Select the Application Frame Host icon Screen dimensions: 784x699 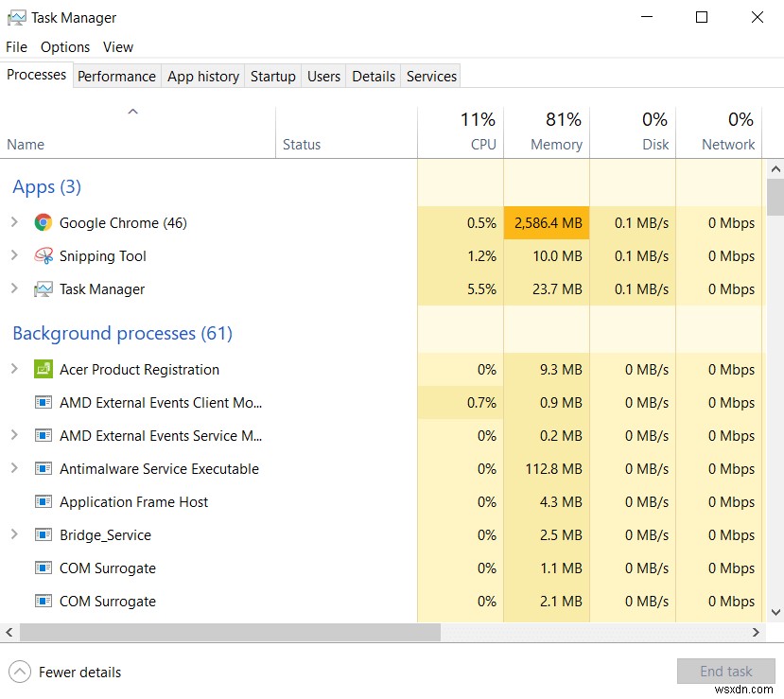44,501
